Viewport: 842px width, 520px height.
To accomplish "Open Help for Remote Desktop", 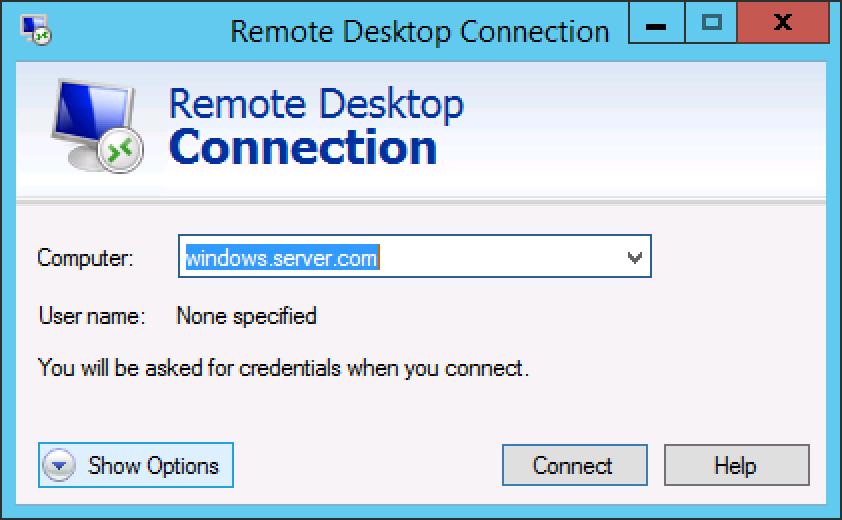I will 735,466.
